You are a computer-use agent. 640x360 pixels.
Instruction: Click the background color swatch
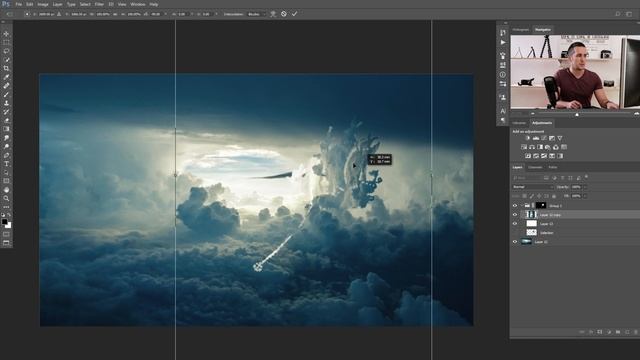click(9, 225)
